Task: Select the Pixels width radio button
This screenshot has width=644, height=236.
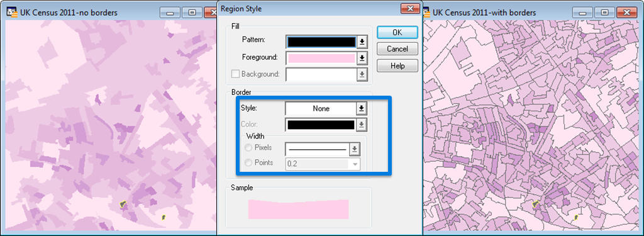Action: [248, 148]
